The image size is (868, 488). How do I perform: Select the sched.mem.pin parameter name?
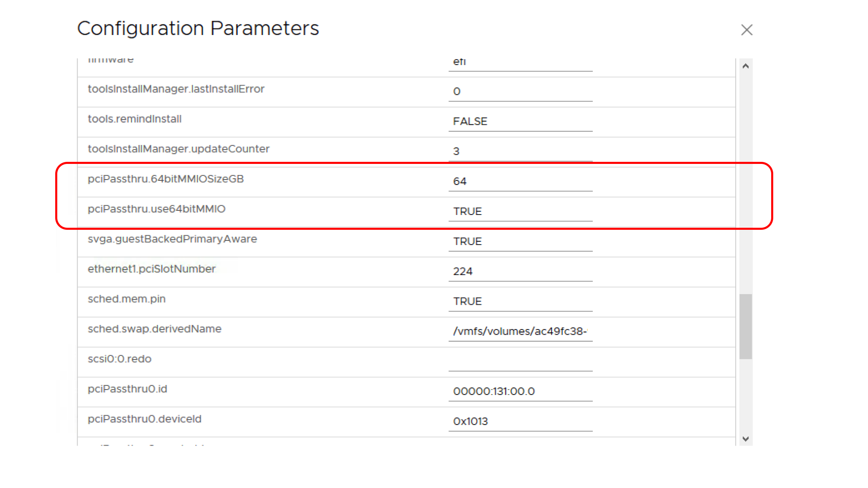(127, 299)
